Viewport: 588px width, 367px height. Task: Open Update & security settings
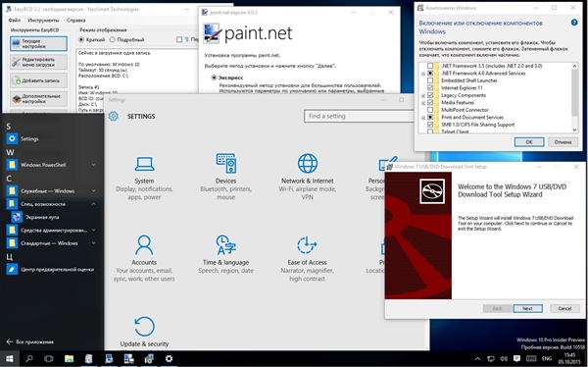[x=144, y=332]
